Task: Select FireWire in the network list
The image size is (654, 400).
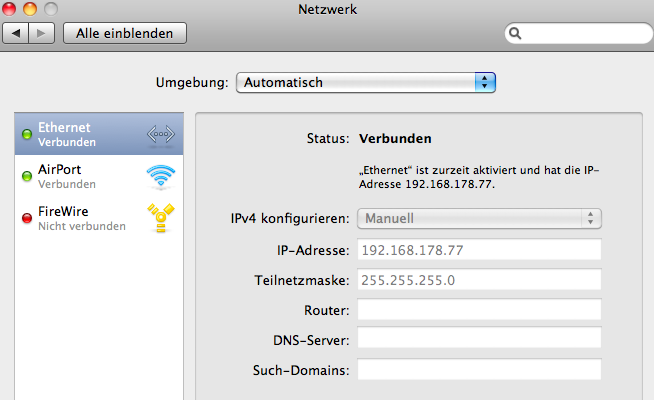Action: pyautogui.click(x=90, y=219)
